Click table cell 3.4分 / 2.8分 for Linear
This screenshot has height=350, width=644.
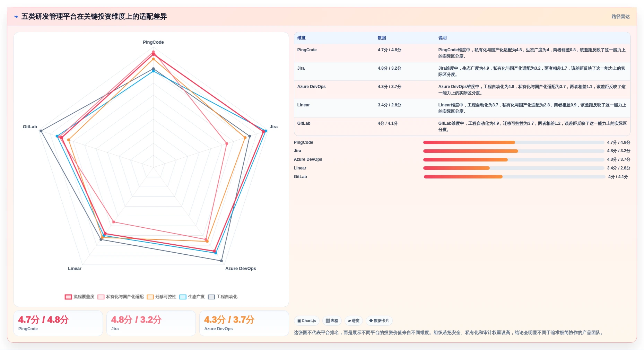(x=390, y=105)
